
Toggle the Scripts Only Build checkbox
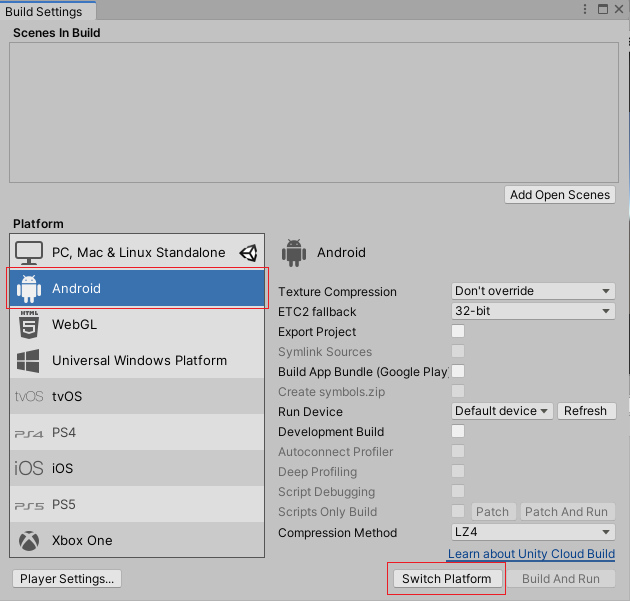(458, 511)
